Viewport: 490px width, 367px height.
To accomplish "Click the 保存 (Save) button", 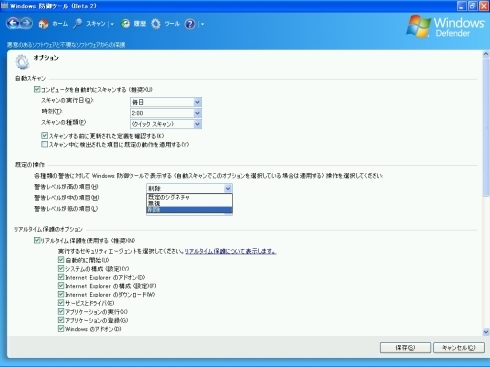I will pyautogui.click(x=405, y=348).
